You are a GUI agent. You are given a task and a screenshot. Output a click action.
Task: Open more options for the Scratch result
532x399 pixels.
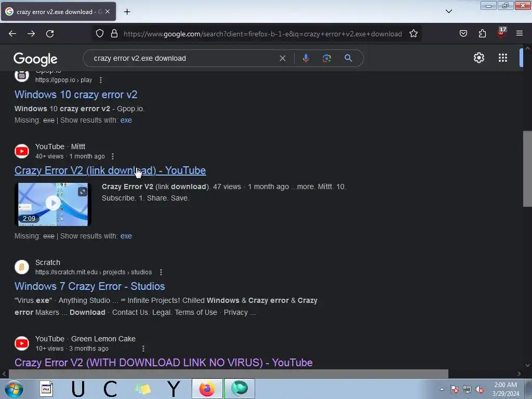pos(161,272)
